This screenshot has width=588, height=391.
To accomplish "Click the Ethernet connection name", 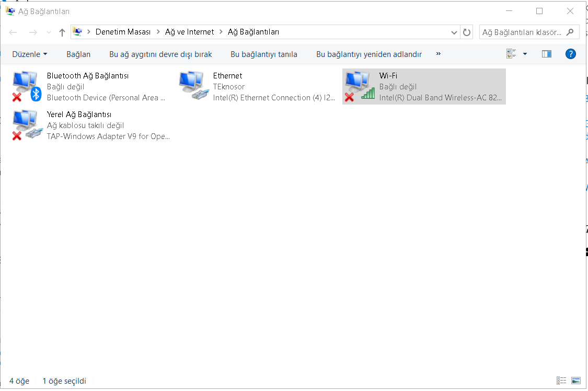I will click(x=228, y=76).
